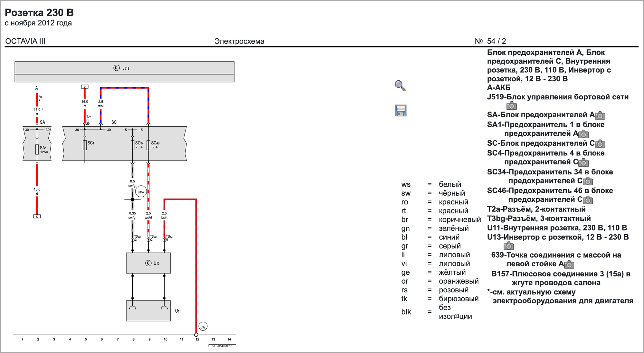Click the 'Электросхема' header label
644x353 pixels.
(x=239, y=41)
